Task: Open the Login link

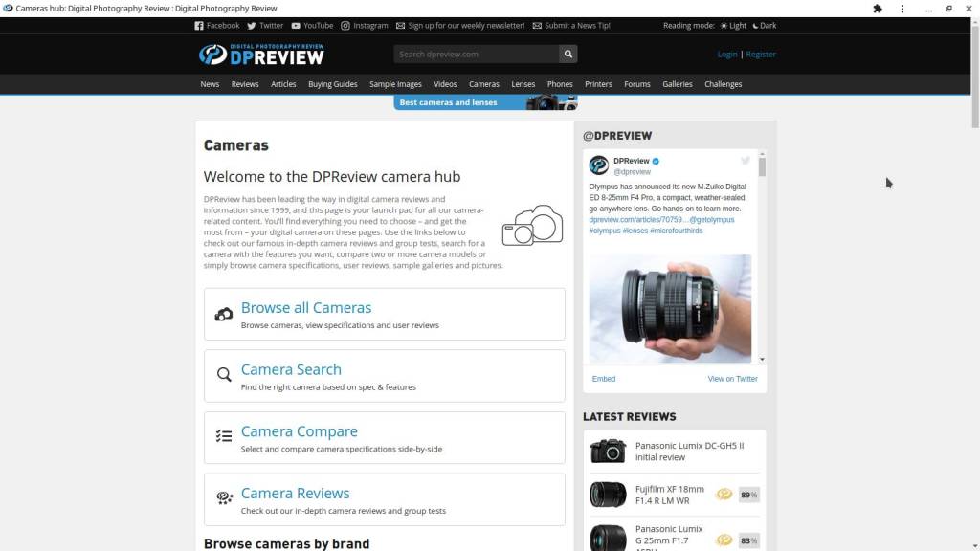Action: click(727, 55)
